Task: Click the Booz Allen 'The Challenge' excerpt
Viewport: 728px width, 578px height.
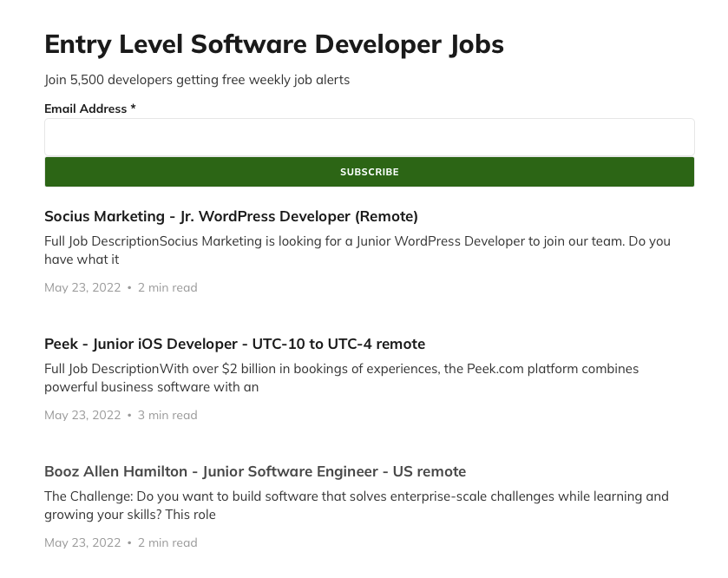Action: click(357, 506)
